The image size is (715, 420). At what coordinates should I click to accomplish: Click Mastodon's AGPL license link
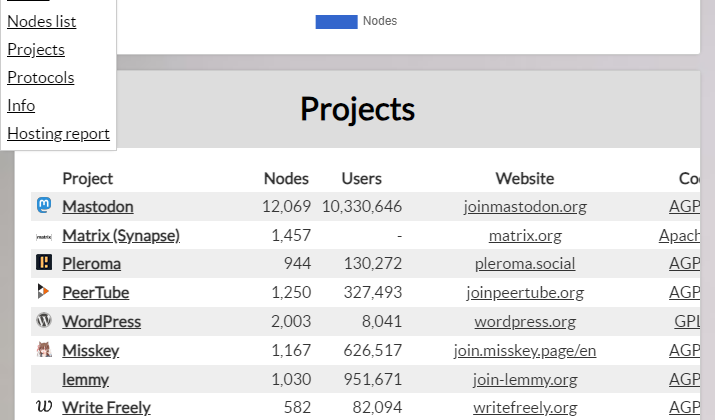[684, 207]
